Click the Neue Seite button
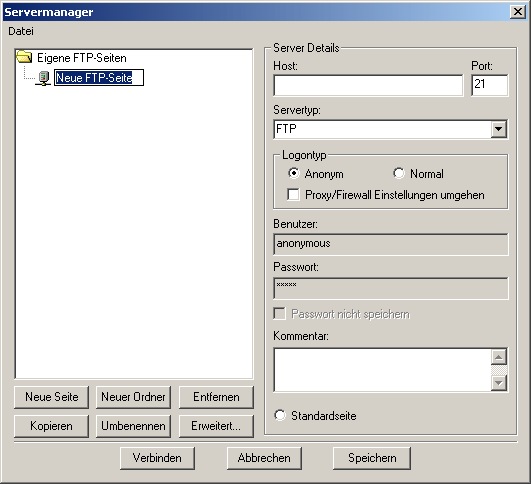531x484 pixels. (51, 397)
